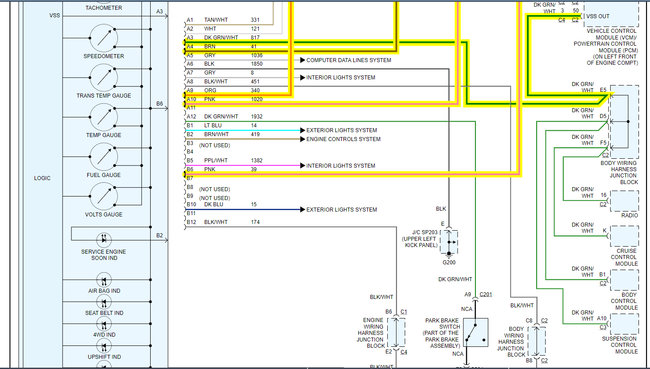Click INTERIOR LIGHTS SYSTEM on PPL/WHT wire

click(341, 165)
